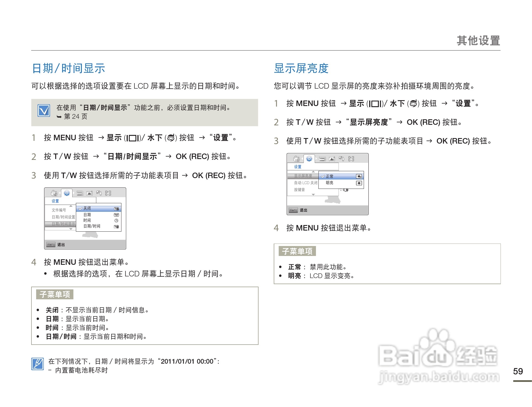This screenshot has height=407, width=532.
Task: Select the 文件编号 menu item
Action: coord(59,210)
